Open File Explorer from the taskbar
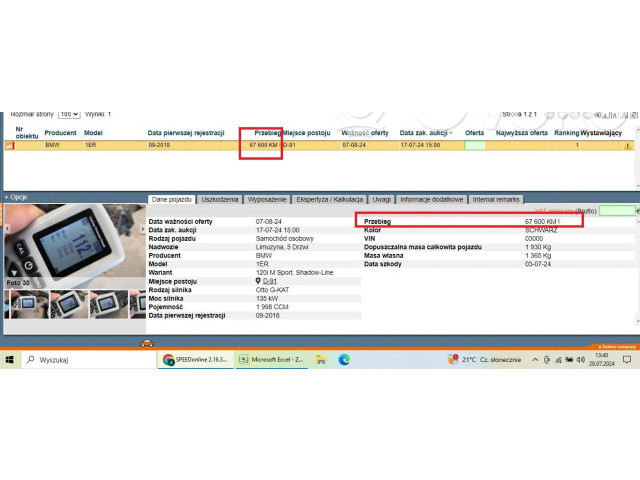This screenshot has height=480, width=640. pos(321,359)
